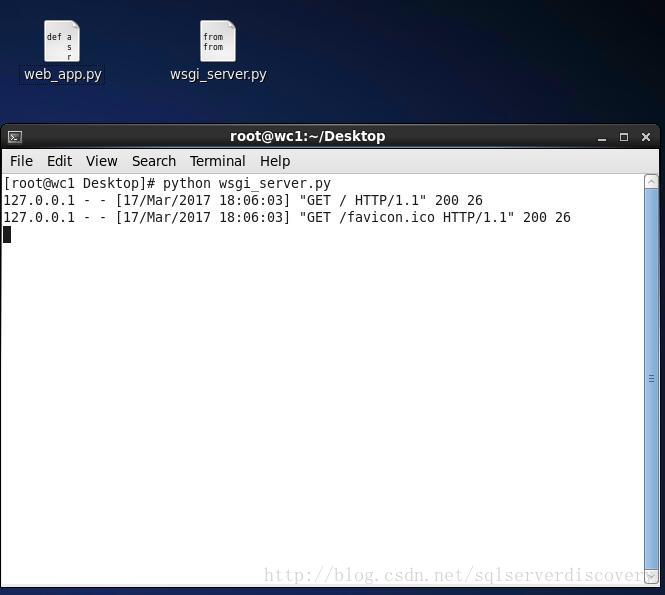Open the File menu

pyautogui.click(x=21, y=161)
